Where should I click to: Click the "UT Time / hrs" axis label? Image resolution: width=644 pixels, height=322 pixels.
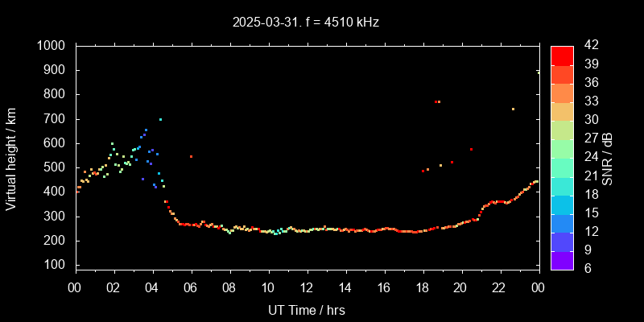click(307, 309)
